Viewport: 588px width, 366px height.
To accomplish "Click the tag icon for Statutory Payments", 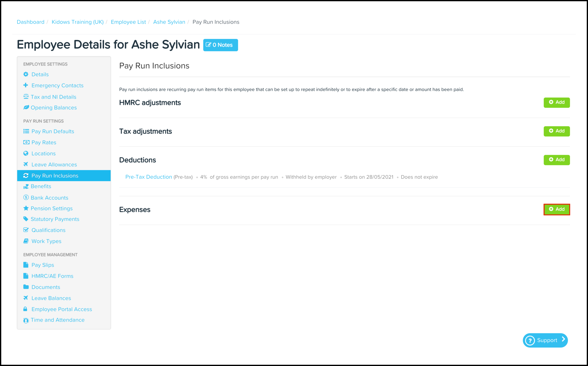I will pyautogui.click(x=26, y=219).
